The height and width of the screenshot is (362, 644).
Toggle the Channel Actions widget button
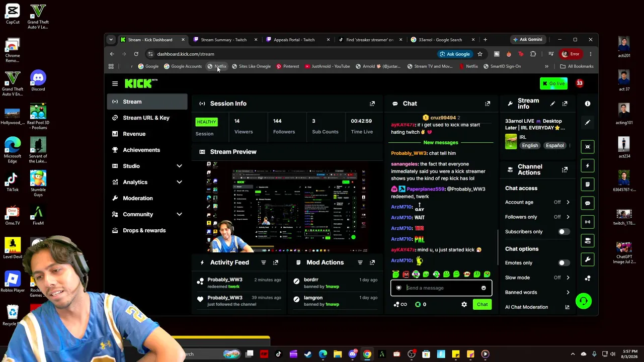coord(588,241)
